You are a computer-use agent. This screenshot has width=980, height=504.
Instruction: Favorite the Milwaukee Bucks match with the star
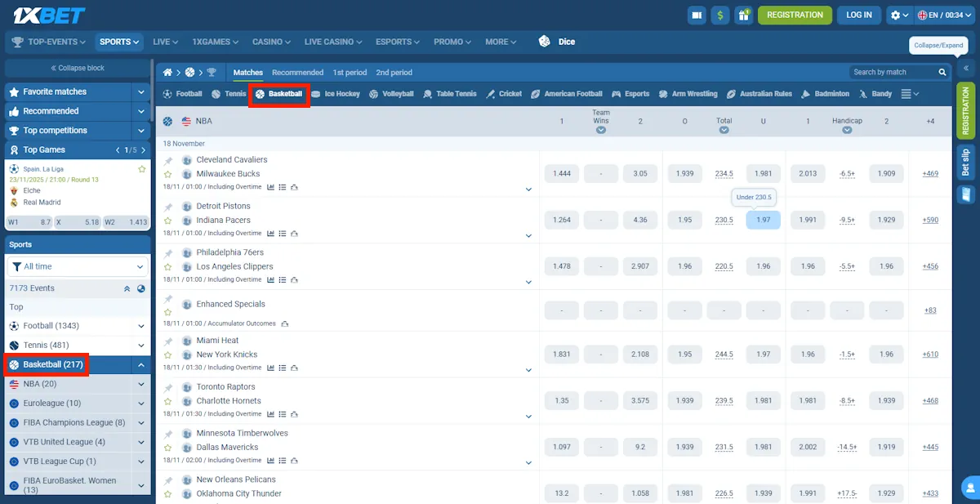pyautogui.click(x=167, y=174)
